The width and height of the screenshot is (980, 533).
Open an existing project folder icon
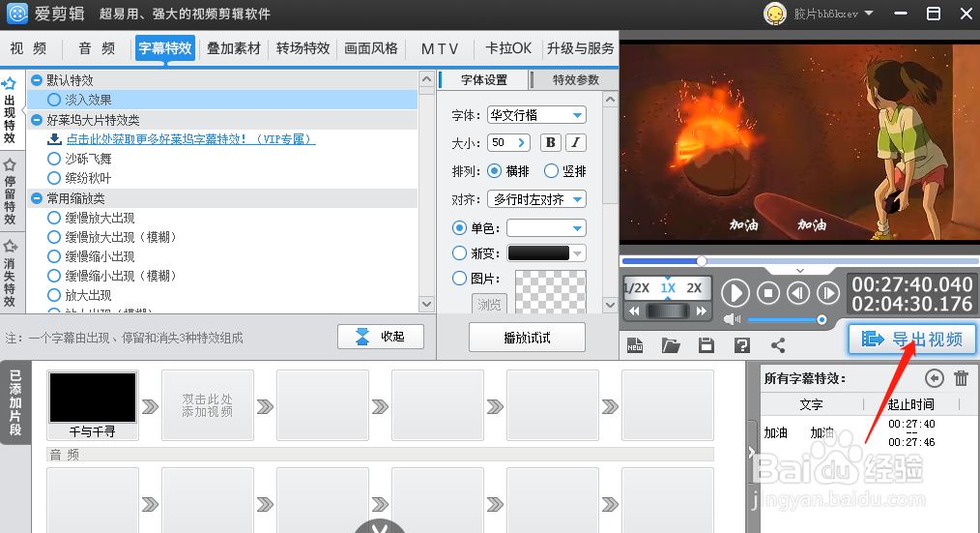pyautogui.click(x=671, y=344)
